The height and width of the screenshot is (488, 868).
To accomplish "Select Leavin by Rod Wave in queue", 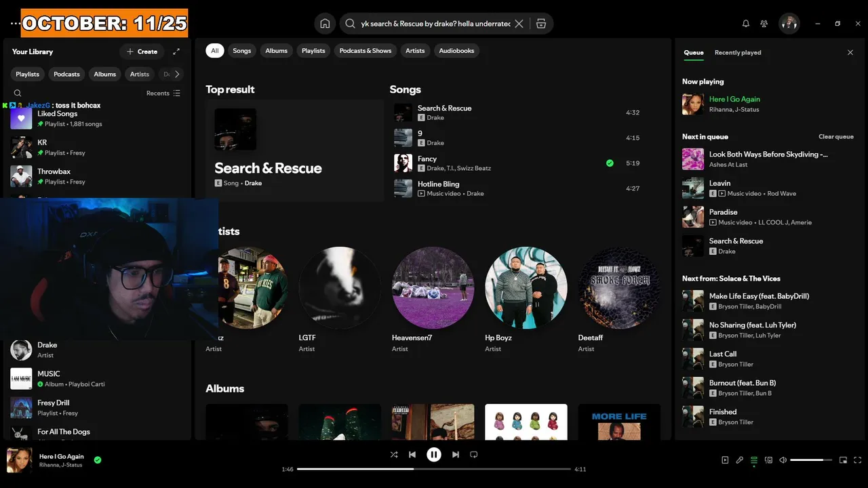I will click(x=768, y=188).
